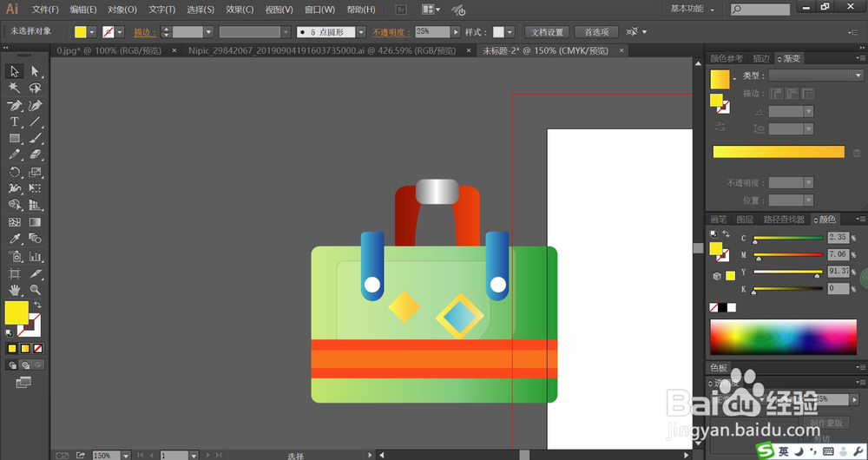Click the white swatch under CMYK sliders
The height and width of the screenshot is (460, 868).
732,307
